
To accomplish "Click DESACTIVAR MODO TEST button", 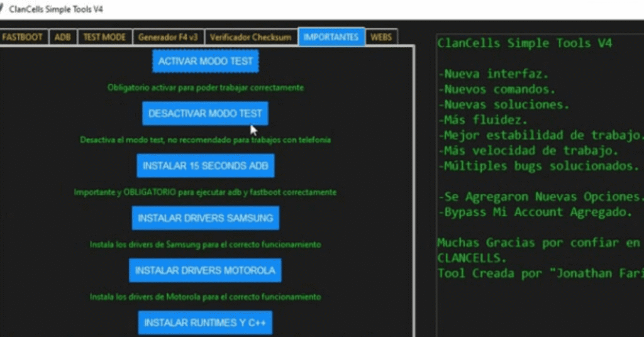I will pyautogui.click(x=205, y=113).
